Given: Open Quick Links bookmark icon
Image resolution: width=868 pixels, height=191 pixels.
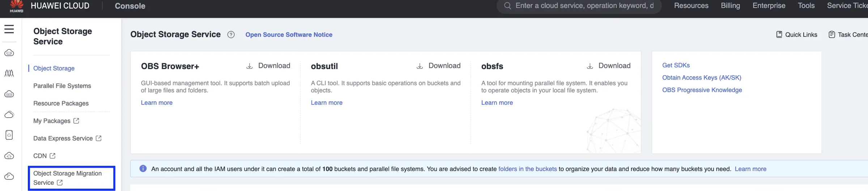Looking at the screenshot, I should (779, 34).
